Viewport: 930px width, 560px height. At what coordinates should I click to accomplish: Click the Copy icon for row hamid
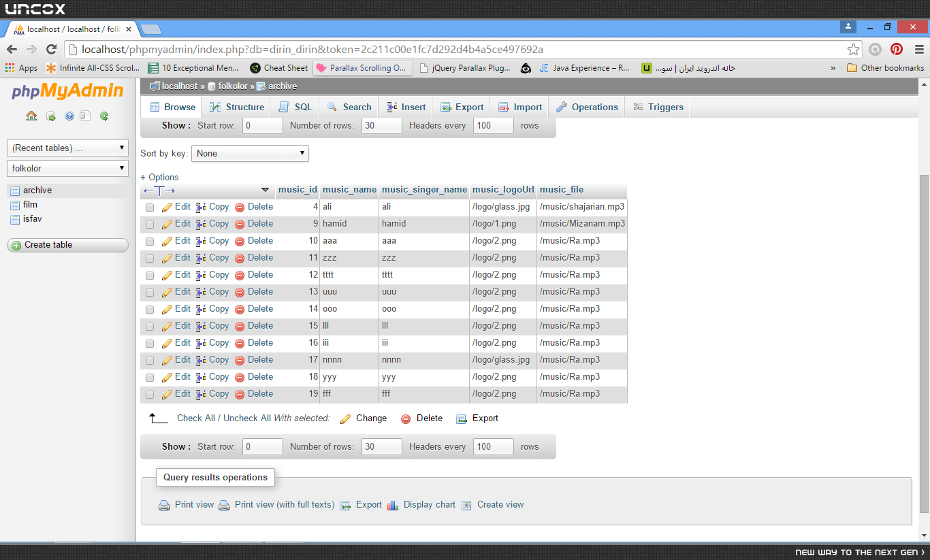201,224
